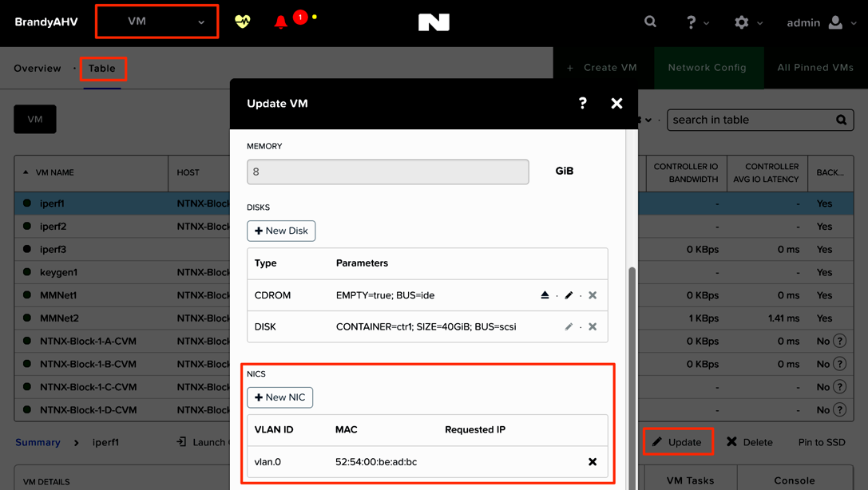Click the New Disk button
This screenshot has width=868, height=490.
[x=281, y=231]
